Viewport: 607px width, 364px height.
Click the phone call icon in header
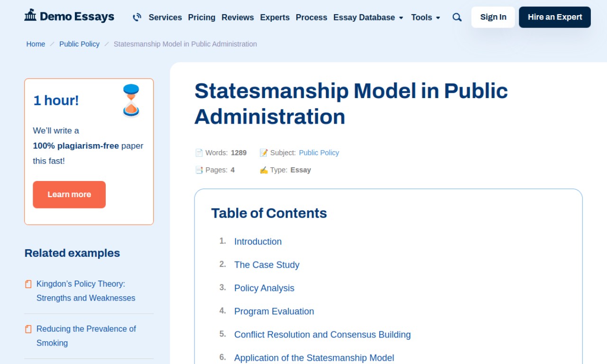click(137, 17)
